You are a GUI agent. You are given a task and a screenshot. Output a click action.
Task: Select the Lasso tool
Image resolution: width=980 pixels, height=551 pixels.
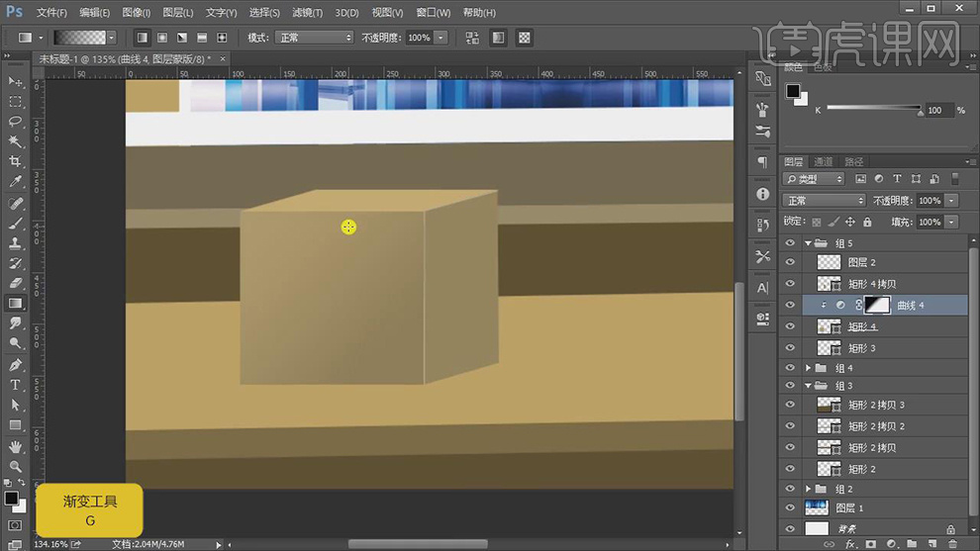[15, 122]
